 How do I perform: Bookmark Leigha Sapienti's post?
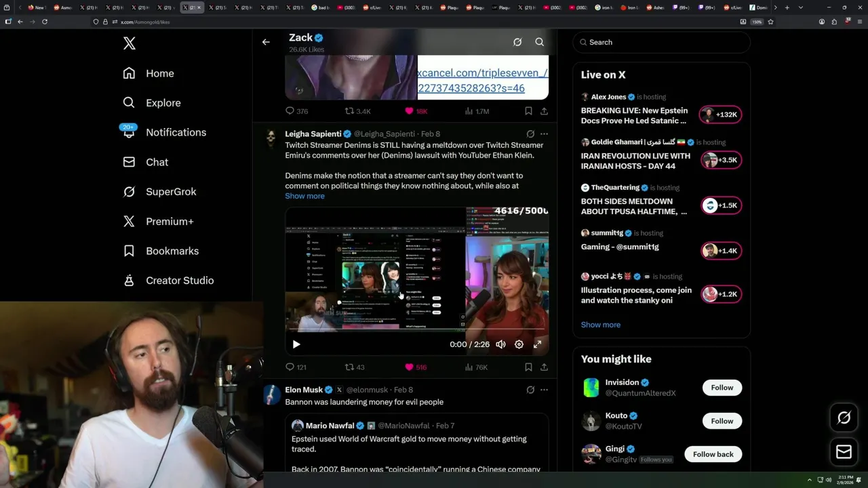(x=528, y=367)
